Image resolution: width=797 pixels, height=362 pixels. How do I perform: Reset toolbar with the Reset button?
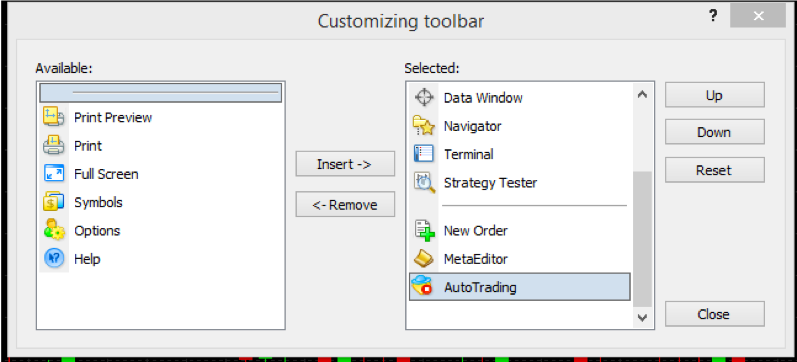714,170
